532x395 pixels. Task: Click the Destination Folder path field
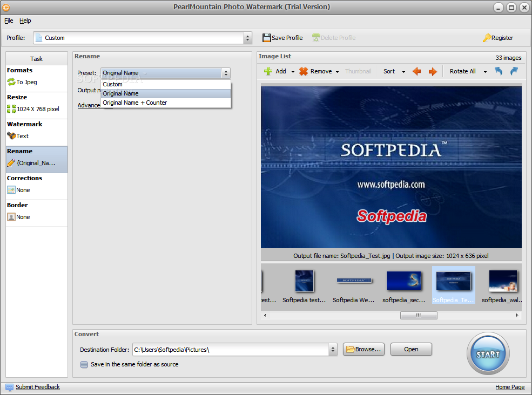point(231,350)
